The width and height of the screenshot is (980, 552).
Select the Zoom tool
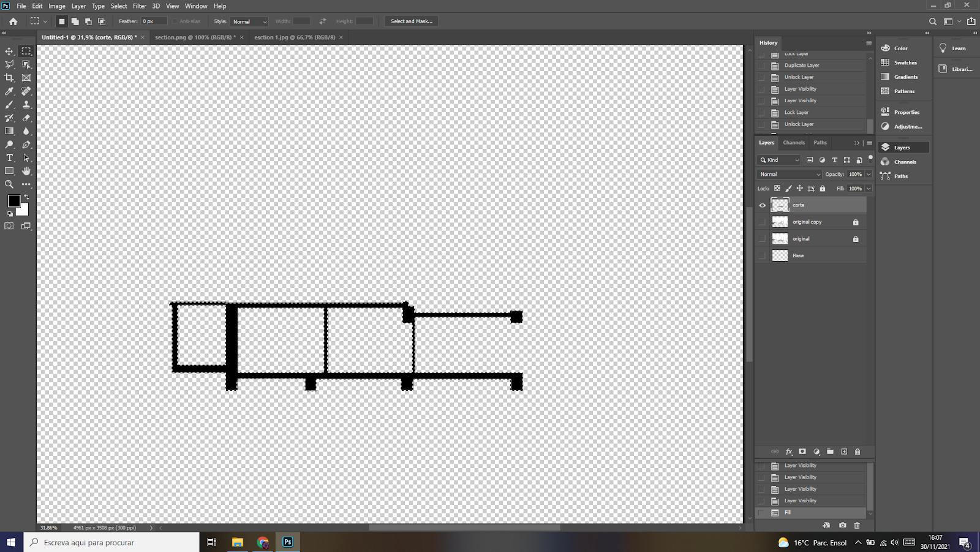(9, 184)
